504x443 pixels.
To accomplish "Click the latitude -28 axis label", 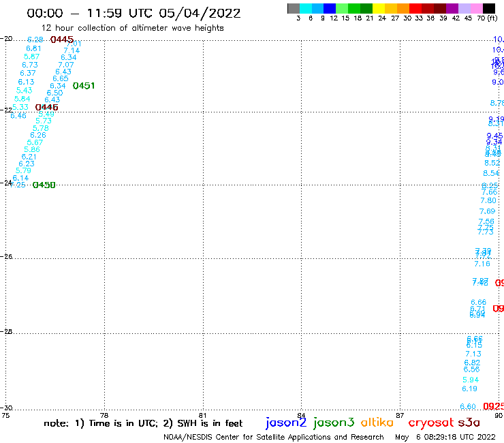I will pos(6,331).
